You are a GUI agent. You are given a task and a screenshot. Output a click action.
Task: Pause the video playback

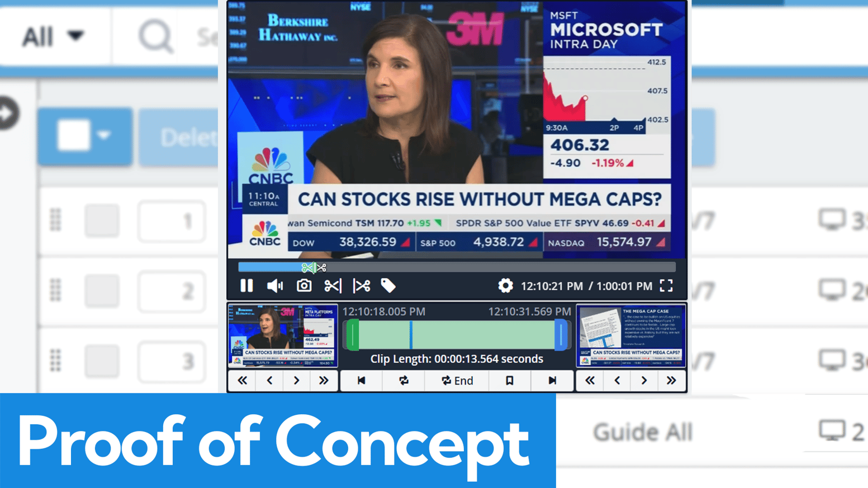coord(246,286)
